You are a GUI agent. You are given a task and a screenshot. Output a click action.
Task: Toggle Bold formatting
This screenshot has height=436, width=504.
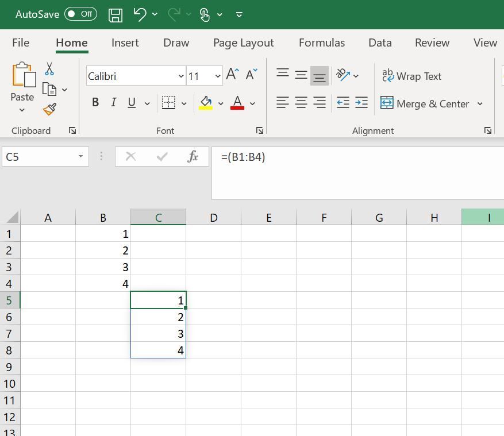[x=95, y=102]
